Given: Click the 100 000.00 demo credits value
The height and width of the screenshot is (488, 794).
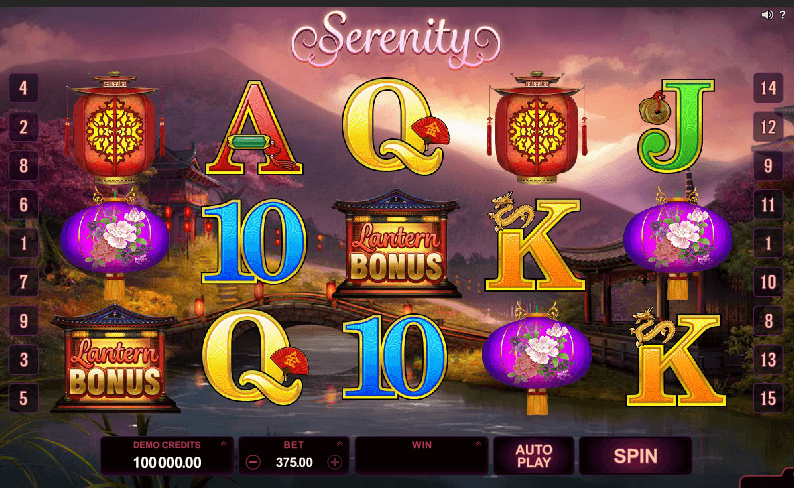Looking at the screenshot, I should (167, 463).
